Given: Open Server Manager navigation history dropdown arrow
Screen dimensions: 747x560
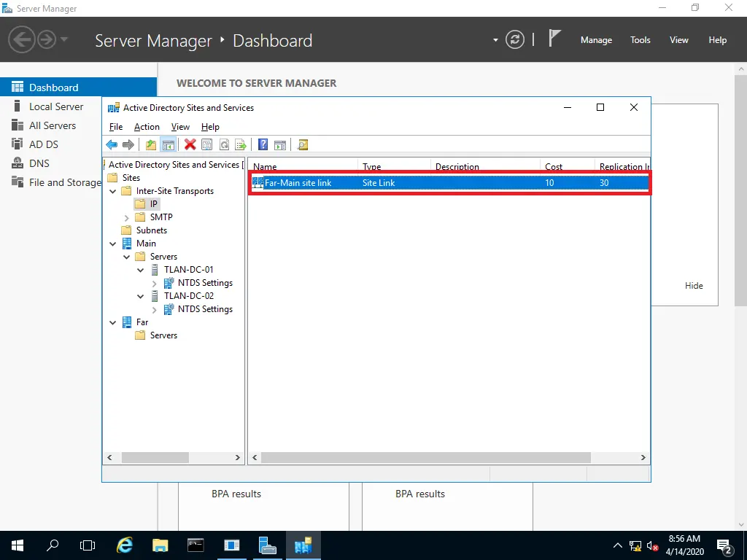Looking at the screenshot, I should point(64,39).
